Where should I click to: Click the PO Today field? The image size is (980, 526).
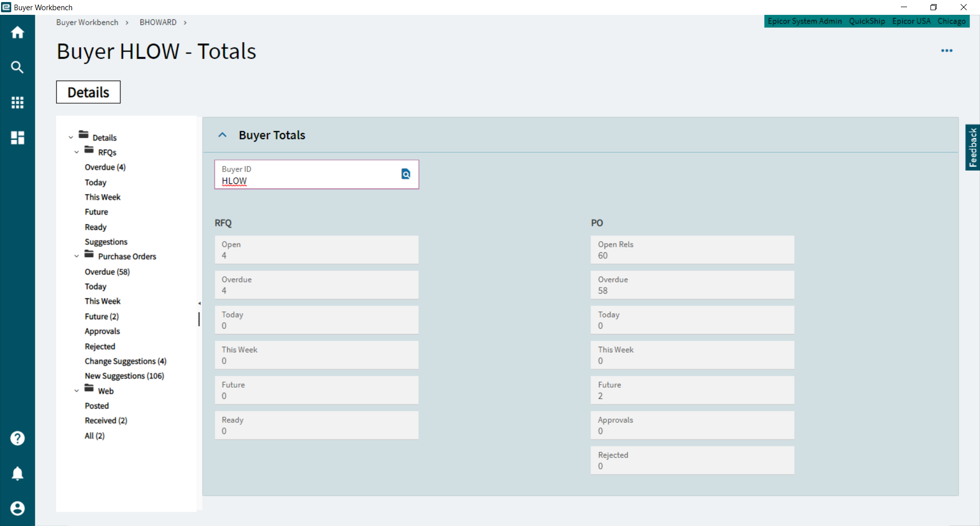(x=693, y=320)
